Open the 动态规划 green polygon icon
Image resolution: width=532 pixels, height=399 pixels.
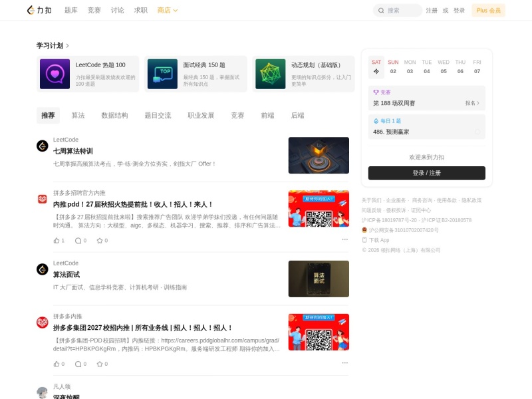(x=271, y=74)
